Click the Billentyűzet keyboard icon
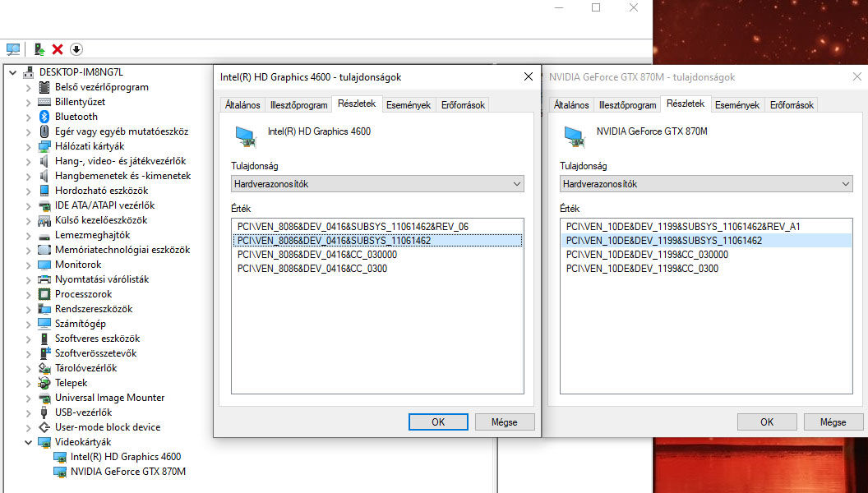This screenshot has width=868, height=493. coord(44,102)
